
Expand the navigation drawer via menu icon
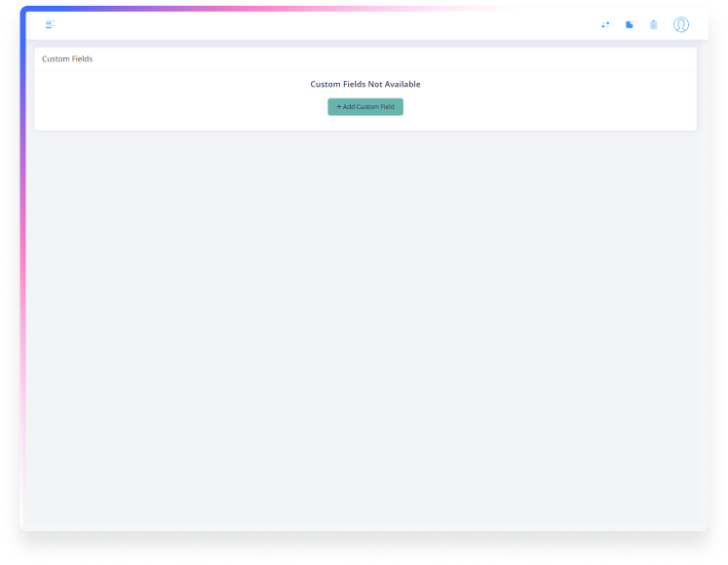click(x=50, y=24)
